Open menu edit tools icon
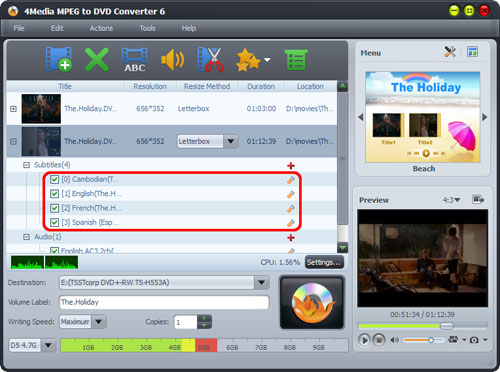This screenshot has height=372, width=500. 450,52
